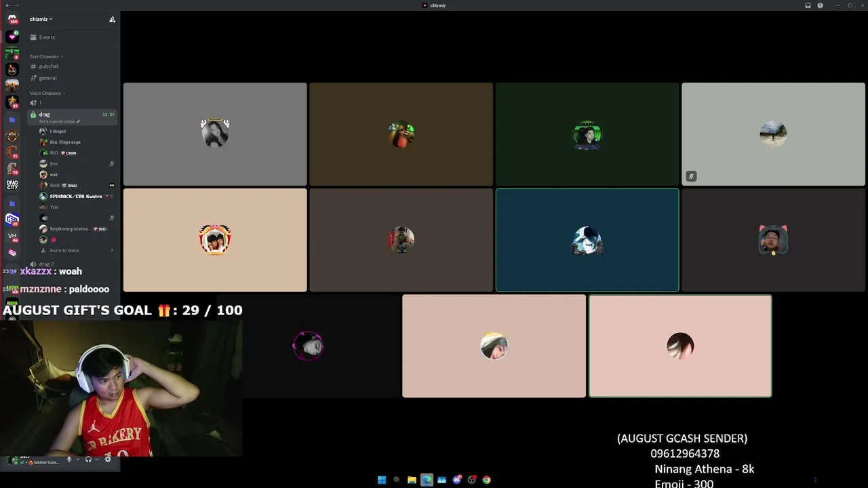Open Discord from the taskbar
868x488 pixels.
457,480
